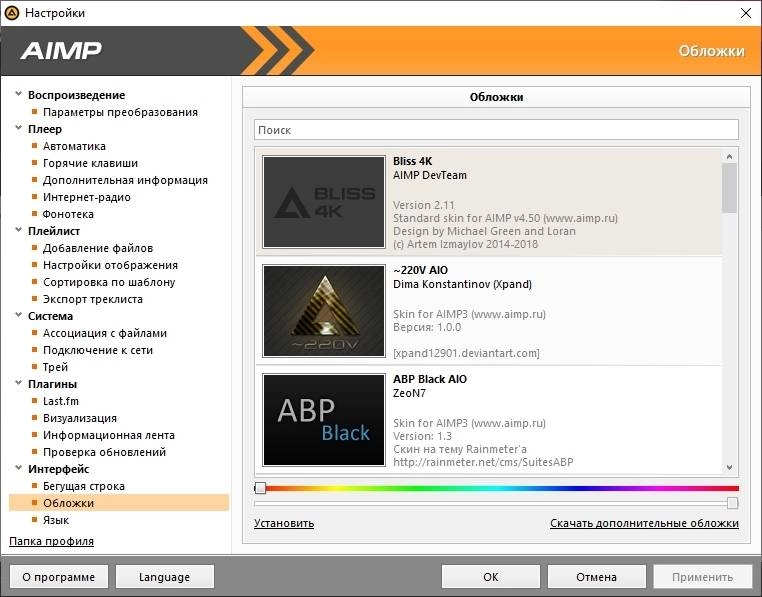Select the Bliss 4K skin thumbnail
This screenshot has height=597, width=762.
(x=324, y=202)
